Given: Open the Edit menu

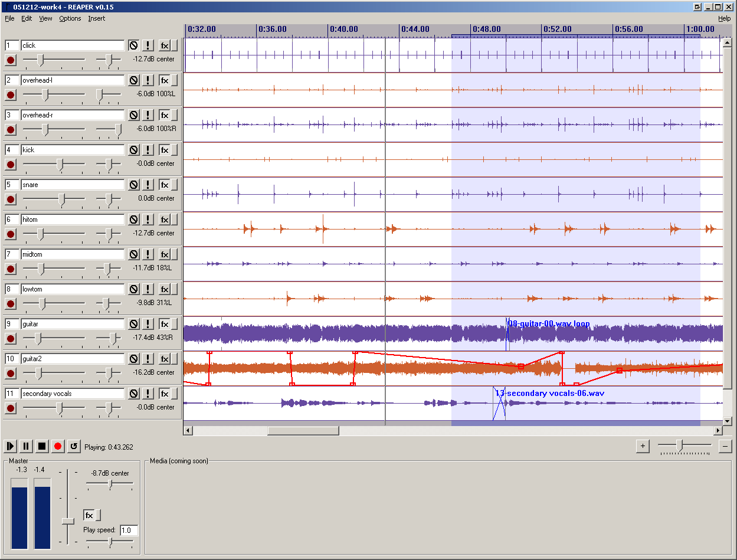Looking at the screenshot, I should click(x=27, y=18).
